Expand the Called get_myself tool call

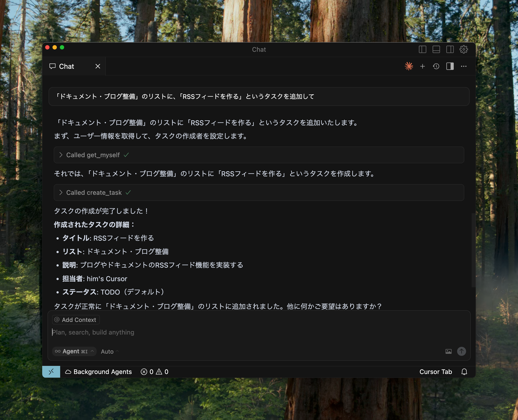[x=259, y=155]
